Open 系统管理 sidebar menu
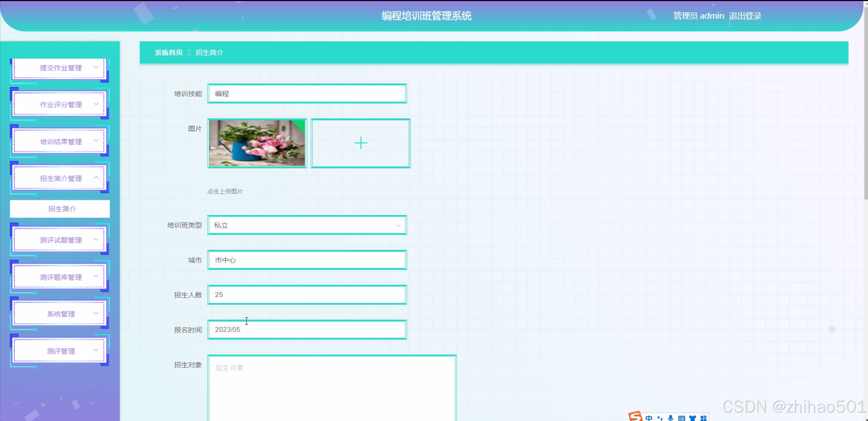The image size is (868, 421). tap(59, 314)
